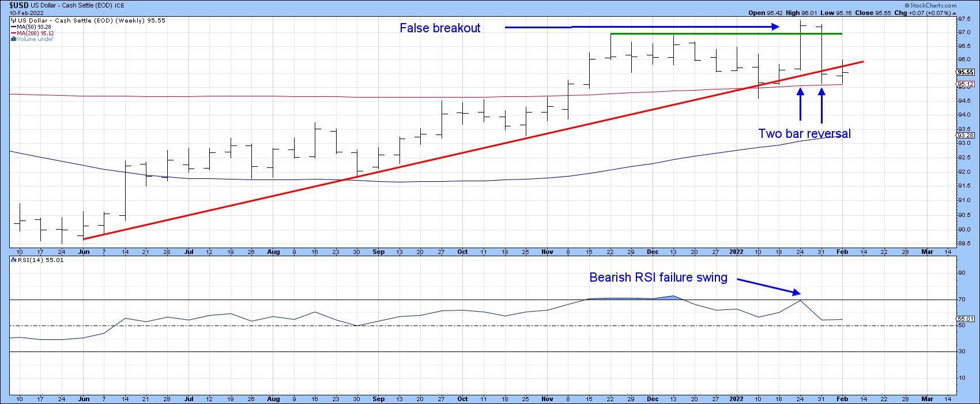Select the Two bar reversal annotation label
This screenshot has height=404, width=980.
click(x=804, y=134)
